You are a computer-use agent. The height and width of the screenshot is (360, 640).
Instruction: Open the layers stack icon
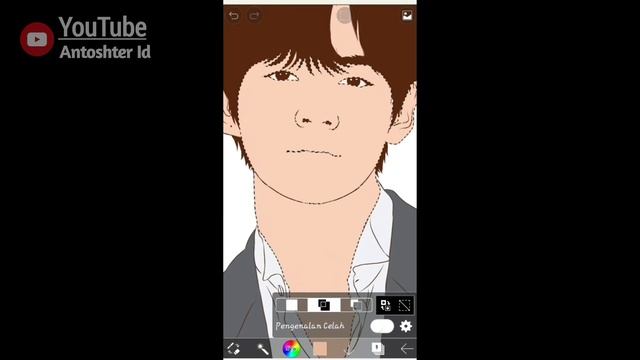(x=378, y=349)
